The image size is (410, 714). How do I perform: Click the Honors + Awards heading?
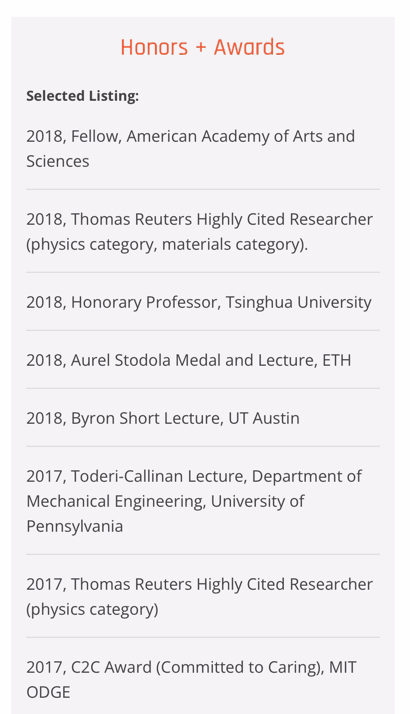(x=203, y=47)
